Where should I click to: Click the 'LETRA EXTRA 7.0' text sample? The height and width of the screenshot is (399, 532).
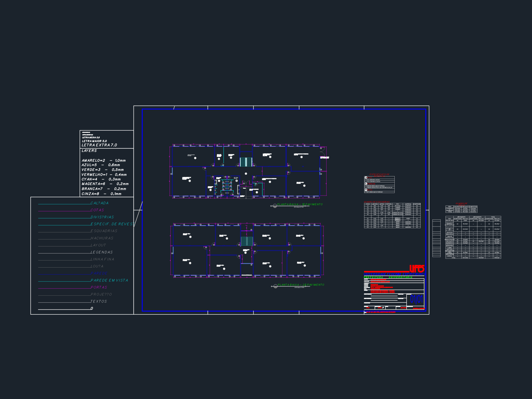(x=99, y=145)
